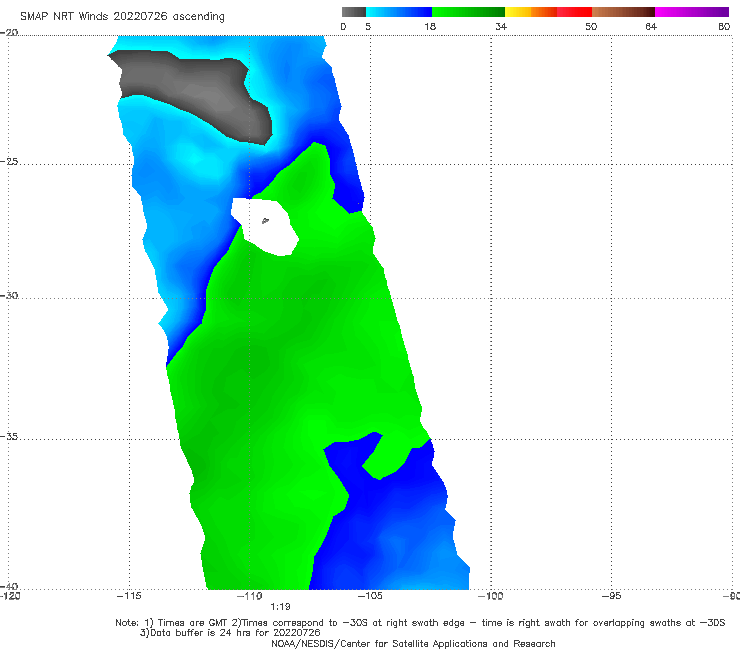Screen dimensions: 740x650
Task: Click the color bar label '34'
Action: pyautogui.click(x=501, y=26)
